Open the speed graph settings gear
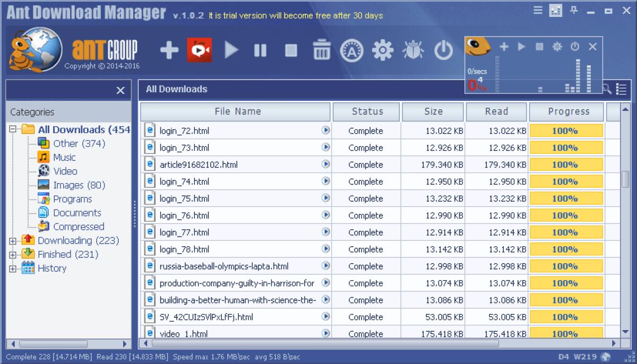The height and width of the screenshot is (364, 637). [557, 47]
